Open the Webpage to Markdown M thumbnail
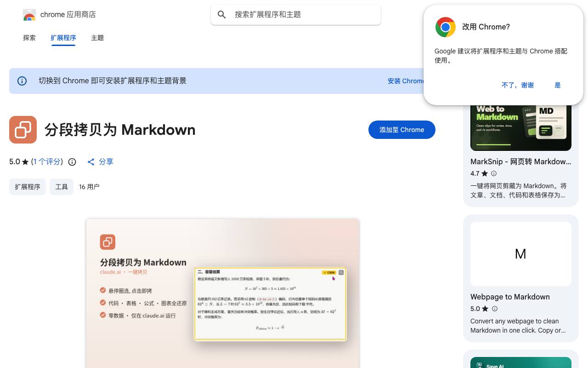This screenshot has height=368, width=588. click(521, 254)
